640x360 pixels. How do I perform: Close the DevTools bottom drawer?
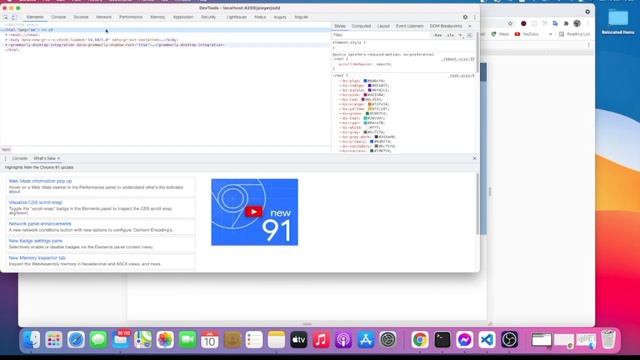[x=474, y=158]
